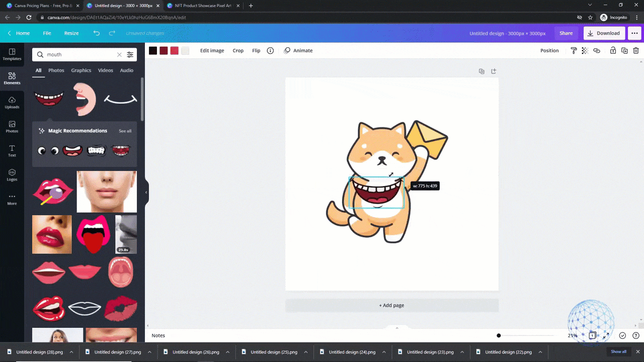Click the Undo arrow in the header
The height and width of the screenshot is (362, 644).
pyautogui.click(x=97, y=33)
